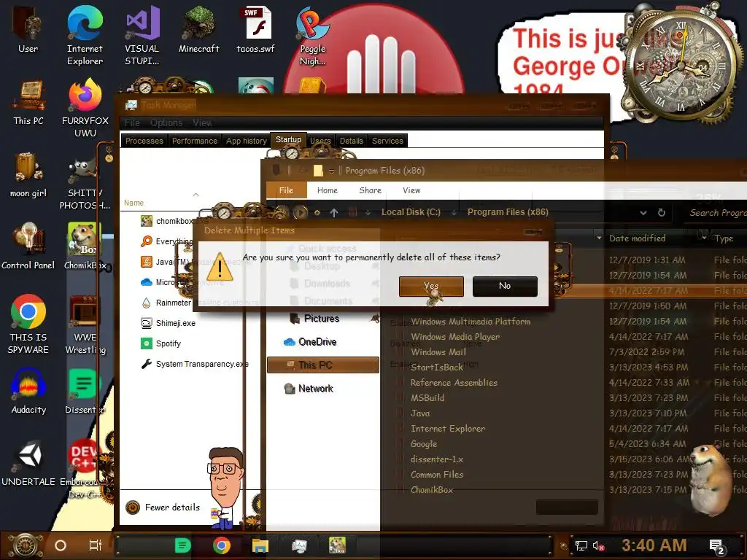The width and height of the screenshot is (747, 560).
Task: Select the StartIsBack folder
Action: click(436, 367)
